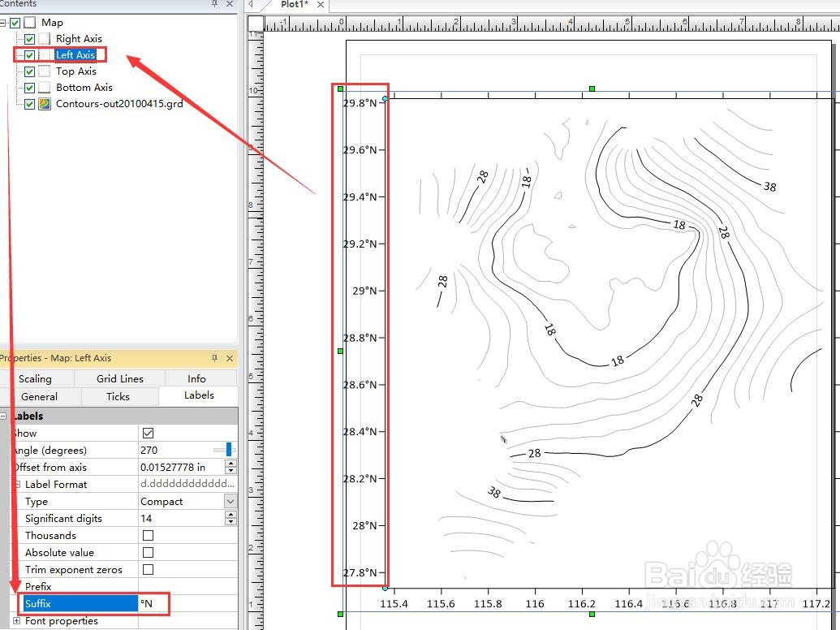Select the Map item in tree
The width and height of the screenshot is (840, 630).
(x=52, y=23)
